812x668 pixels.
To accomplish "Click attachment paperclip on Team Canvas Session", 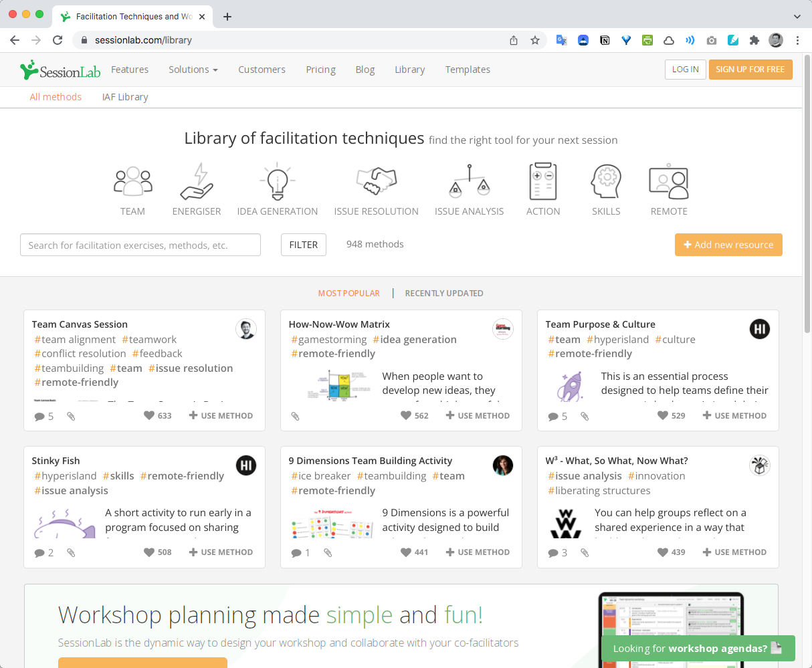I will pos(71,416).
